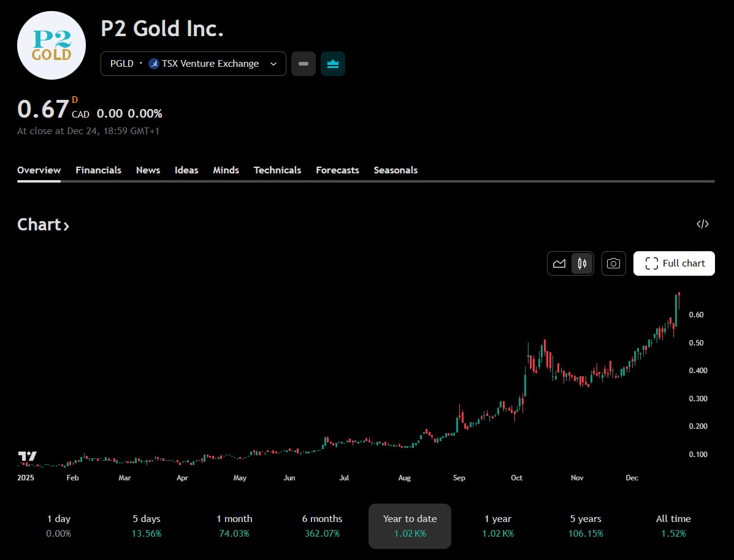
Task: Open the News tab
Action: [x=148, y=170]
